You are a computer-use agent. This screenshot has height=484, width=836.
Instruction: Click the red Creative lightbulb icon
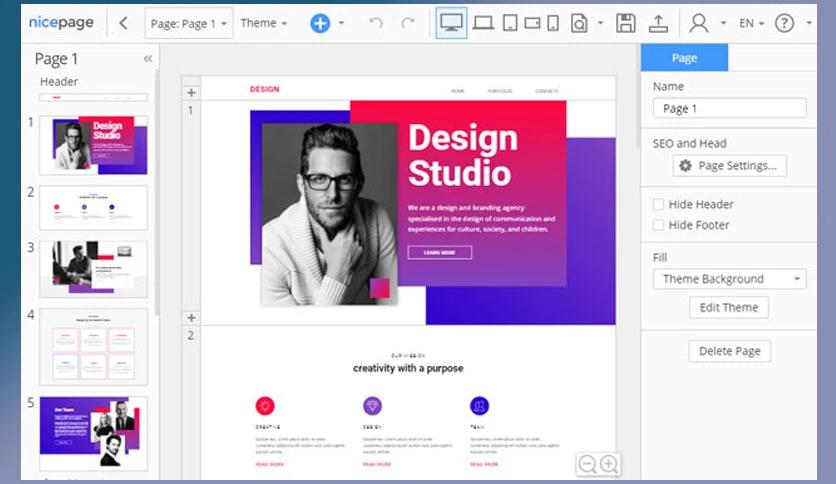(265, 406)
